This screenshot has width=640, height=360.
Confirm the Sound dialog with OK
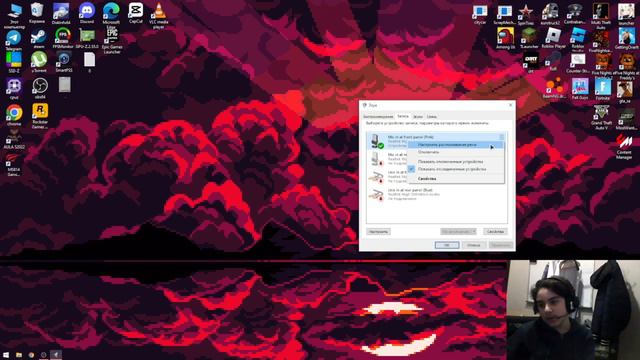[x=447, y=245]
